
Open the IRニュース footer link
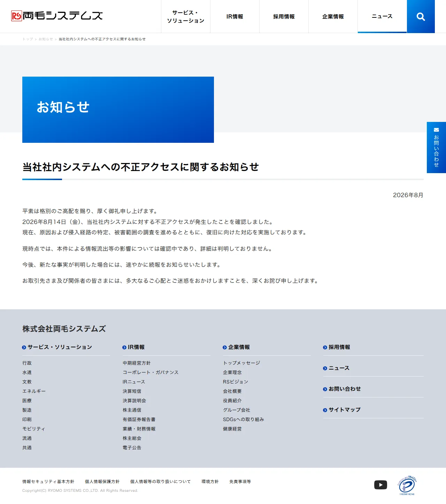[x=134, y=382]
